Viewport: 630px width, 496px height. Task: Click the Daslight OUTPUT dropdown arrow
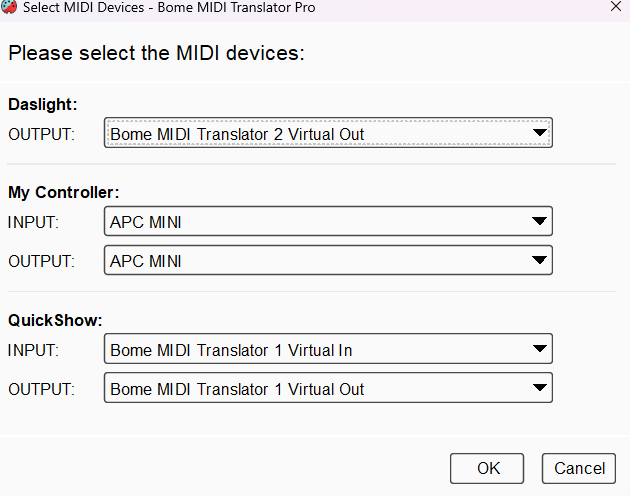coord(540,133)
